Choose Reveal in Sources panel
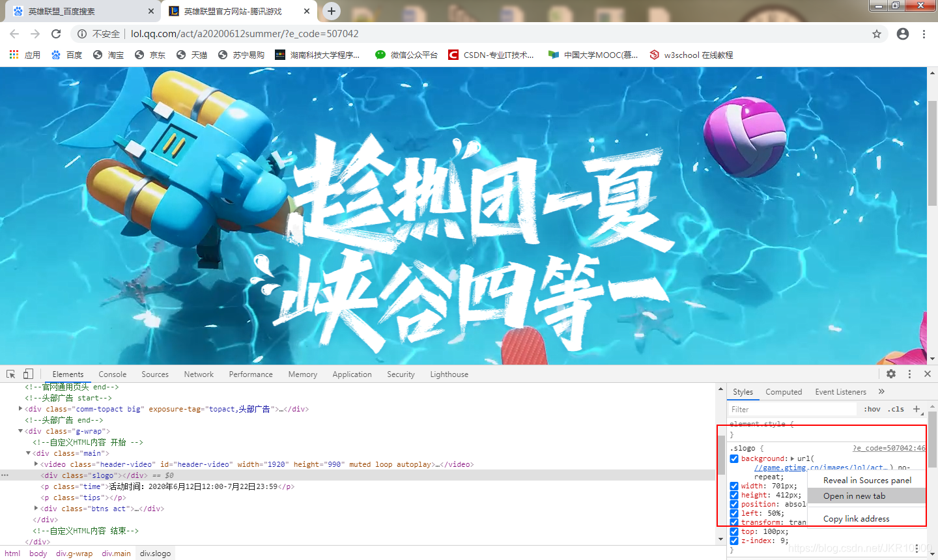This screenshot has height=560, width=938. (866, 481)
